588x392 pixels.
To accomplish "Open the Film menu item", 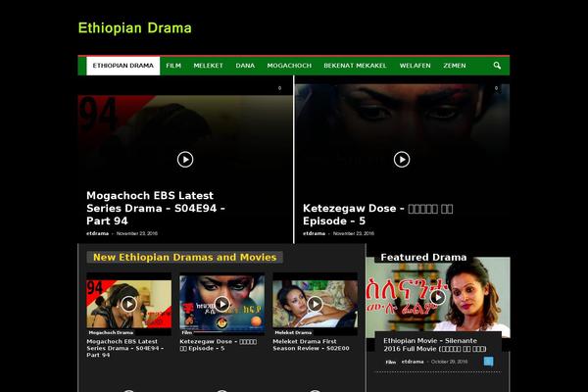I will point(173,66).
